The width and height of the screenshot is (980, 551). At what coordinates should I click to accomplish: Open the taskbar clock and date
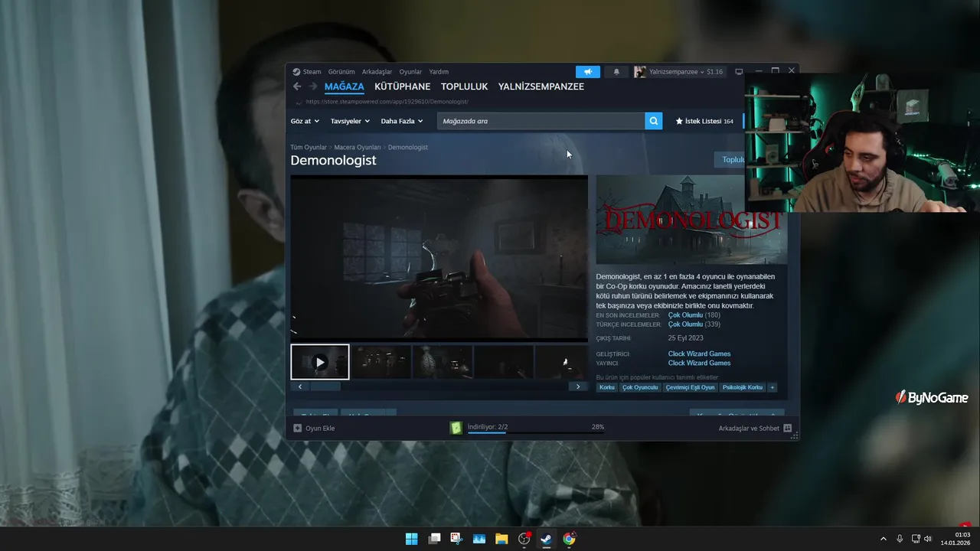pos(955,539)
